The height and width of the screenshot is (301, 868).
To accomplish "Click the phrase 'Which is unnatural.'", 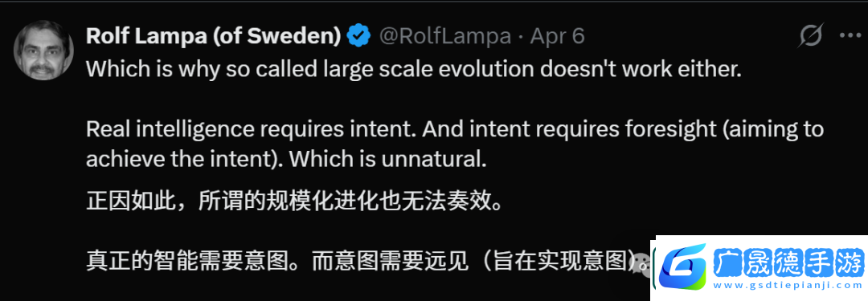I will (387, 160).
